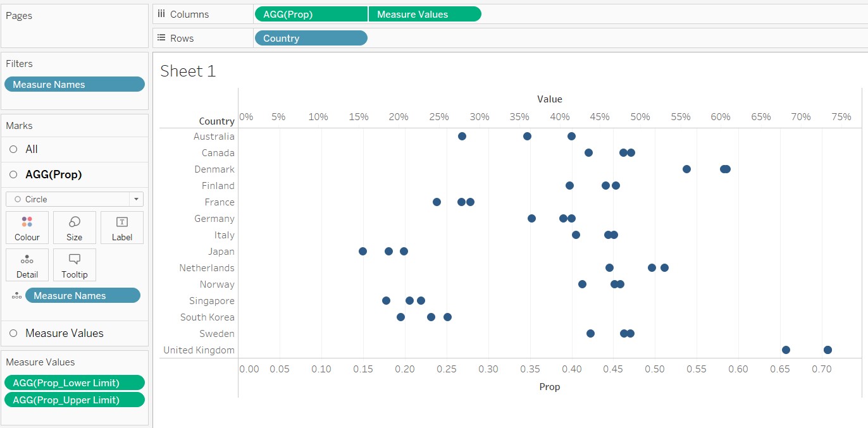Image resolution: width=868 pixels, height=428 pixels.
Task: Click the Label icon in the Marks card
Action: 121,228
